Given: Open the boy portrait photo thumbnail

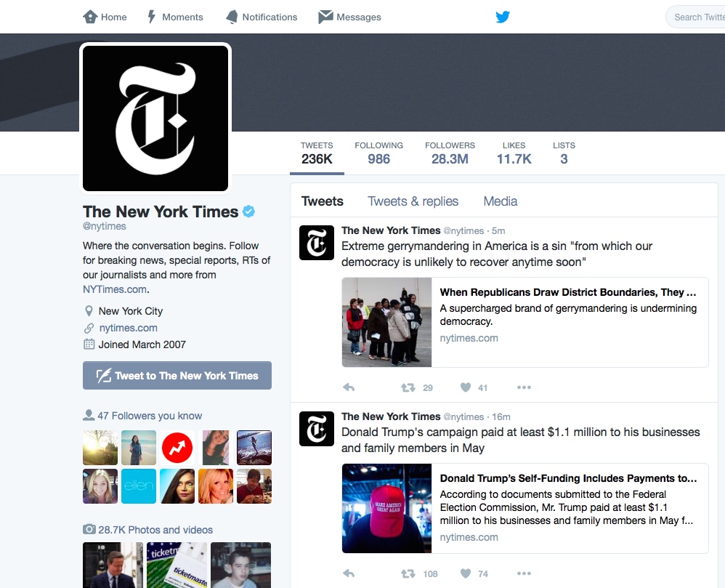Looking at the screenshot, I should pyautogui.click(x=241, y=565).
